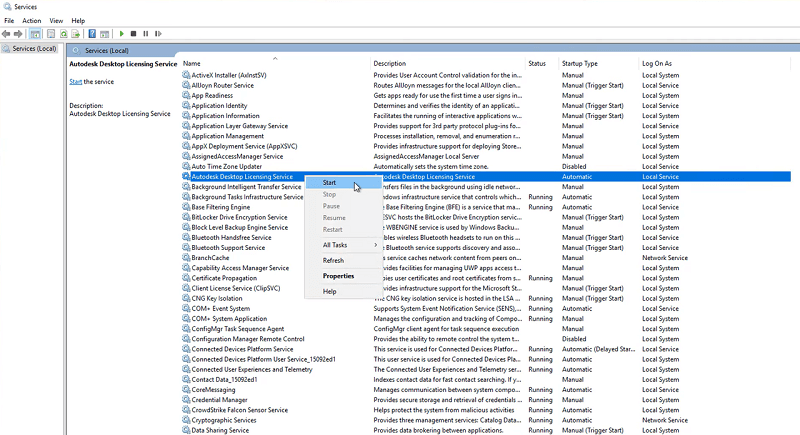Click the Restart Service toolbar icon

[x=158, y=33]
